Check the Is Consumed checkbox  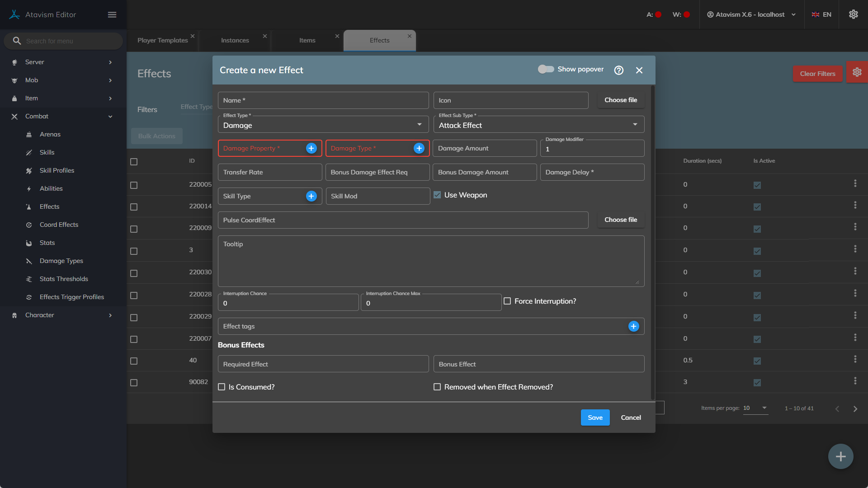coord(222,387)
